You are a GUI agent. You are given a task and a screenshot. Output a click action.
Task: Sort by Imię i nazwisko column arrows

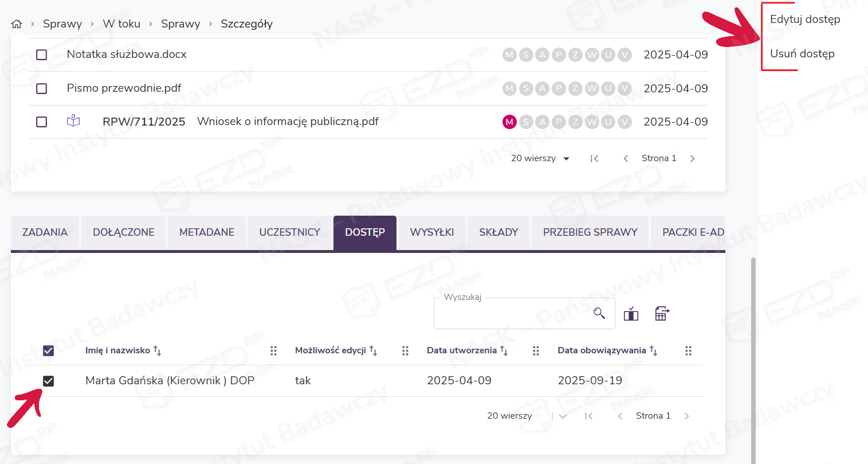[158, 350]
